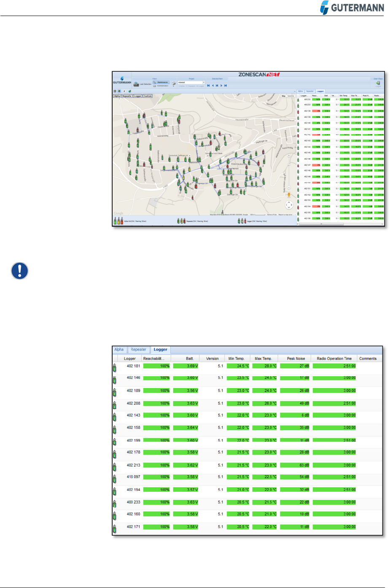Click the Logout icon under User Place
Image resolution: width=390 pixels, height=588 pixels.
click(x=378, y=83)
